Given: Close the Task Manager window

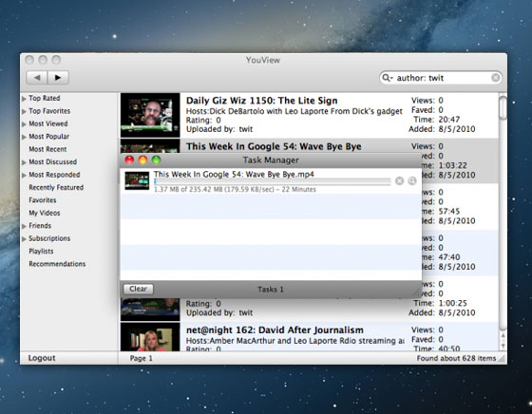Looking at the screenshot, I should click(129, 160).
